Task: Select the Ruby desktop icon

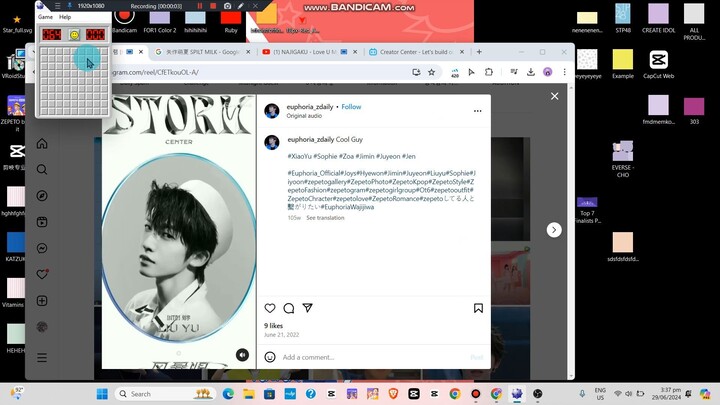Action: click(x=231, y=22)
